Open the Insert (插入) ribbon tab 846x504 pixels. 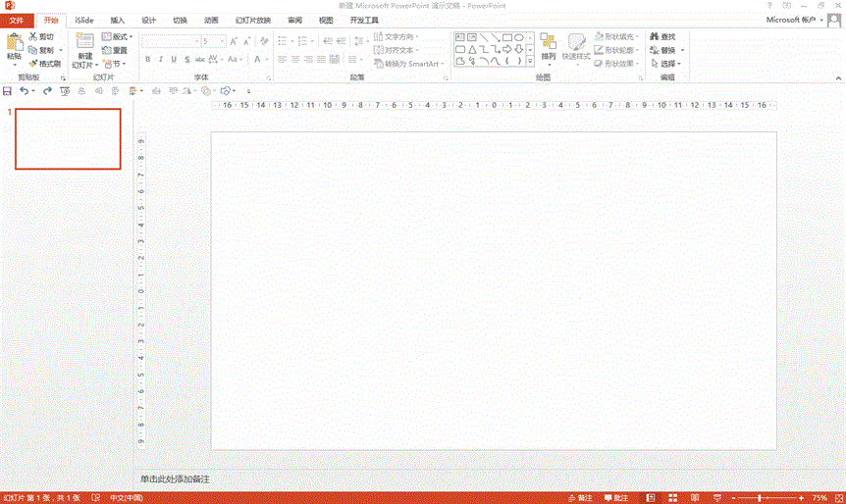(117, 20)
